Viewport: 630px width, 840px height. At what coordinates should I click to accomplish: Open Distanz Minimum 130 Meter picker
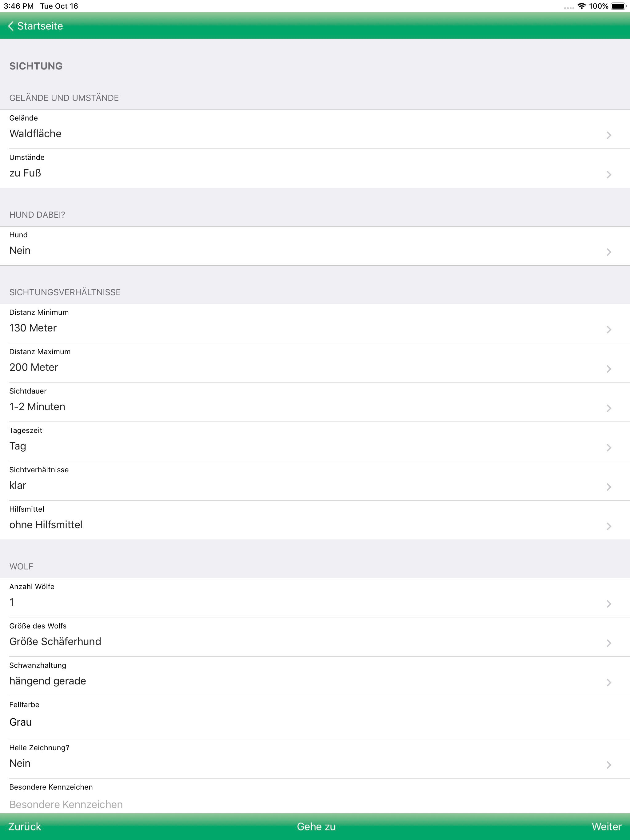pyautogui.click(x=315, y=323)
